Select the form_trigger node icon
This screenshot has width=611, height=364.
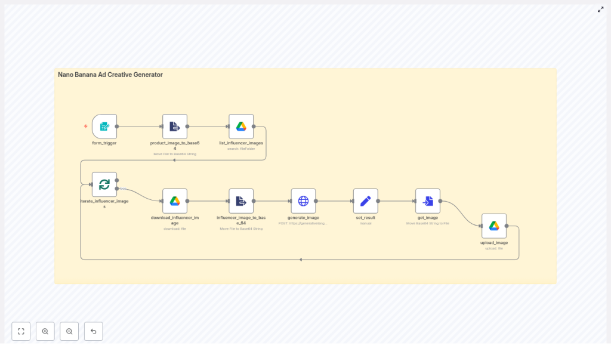click(x=104, y=127)
